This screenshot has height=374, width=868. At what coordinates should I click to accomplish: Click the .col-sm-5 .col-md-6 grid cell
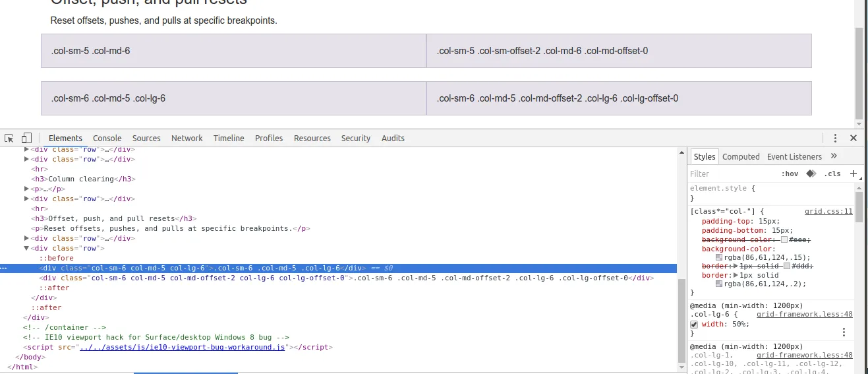click(x=233, y=51)
